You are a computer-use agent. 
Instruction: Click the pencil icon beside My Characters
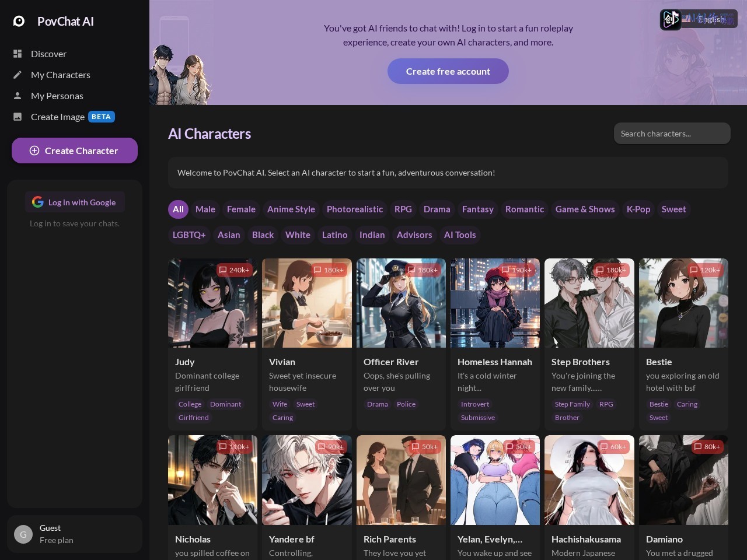(x=18, y=75)
